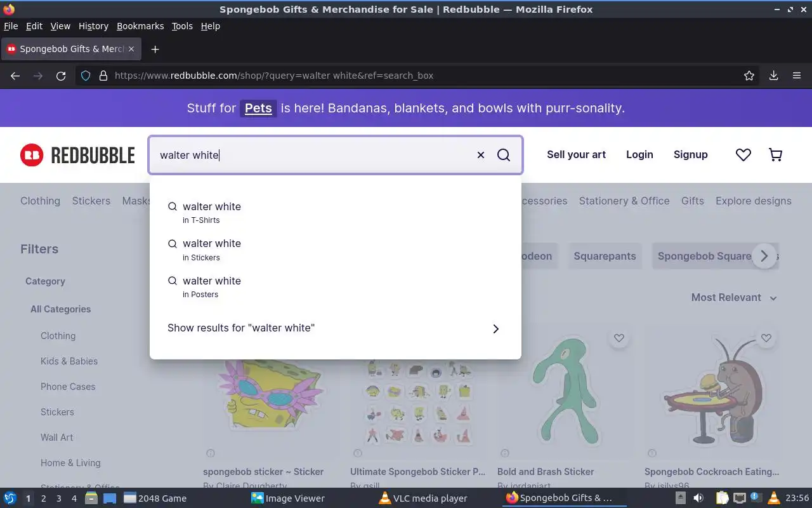Open the Stickers navigation menu

[91, 201]
